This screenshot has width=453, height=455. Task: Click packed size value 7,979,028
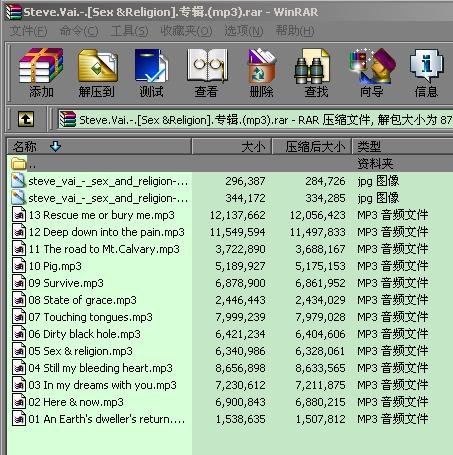(320, 317)
